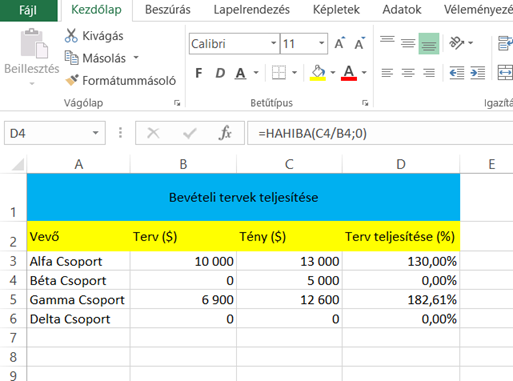
Task: Switch to the Beszúrás tab
Action: point(168,10)
